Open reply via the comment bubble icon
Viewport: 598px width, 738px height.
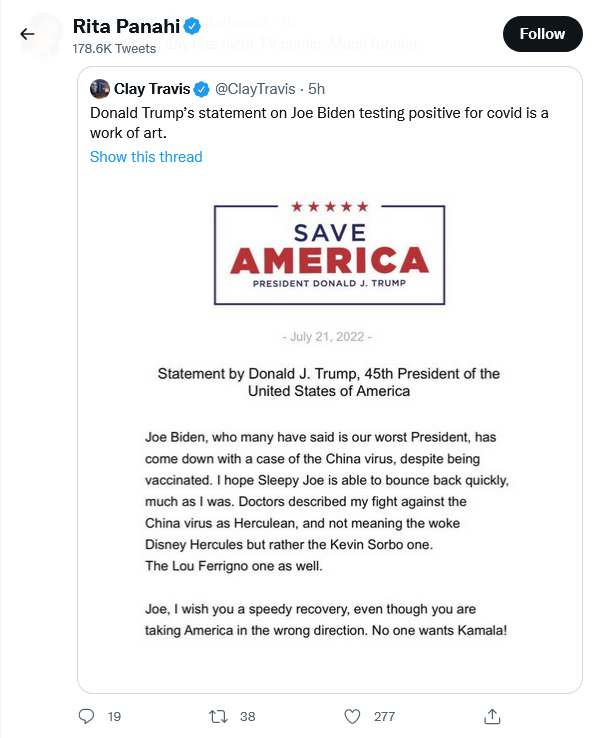click(86, 716)
